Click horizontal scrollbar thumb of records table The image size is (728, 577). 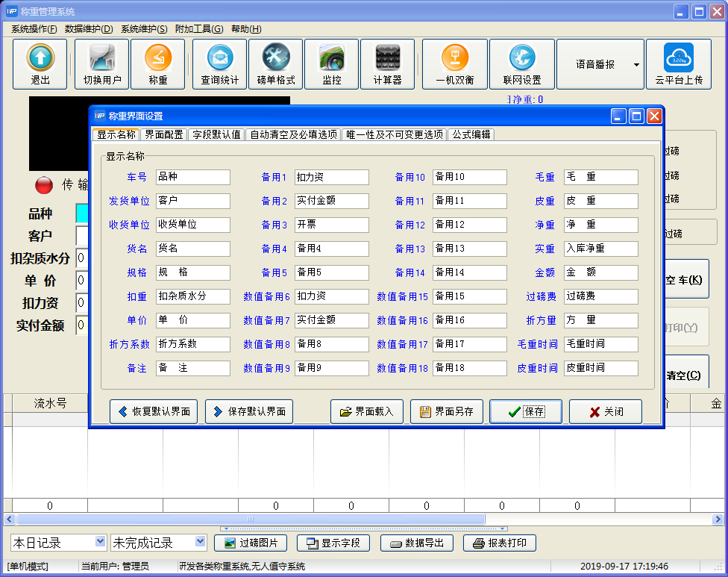(x=251, y=519)
